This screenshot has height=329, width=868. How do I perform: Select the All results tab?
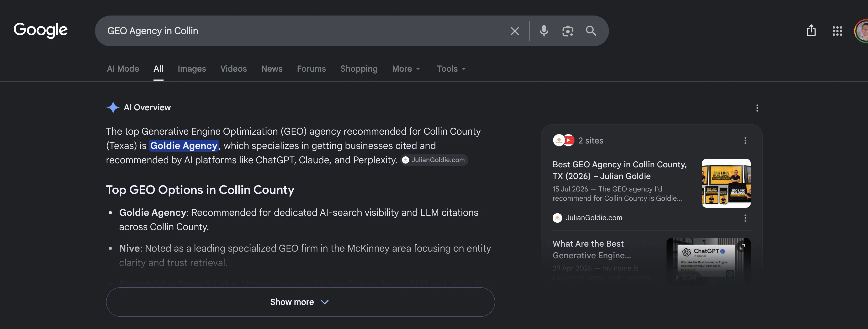158,69
